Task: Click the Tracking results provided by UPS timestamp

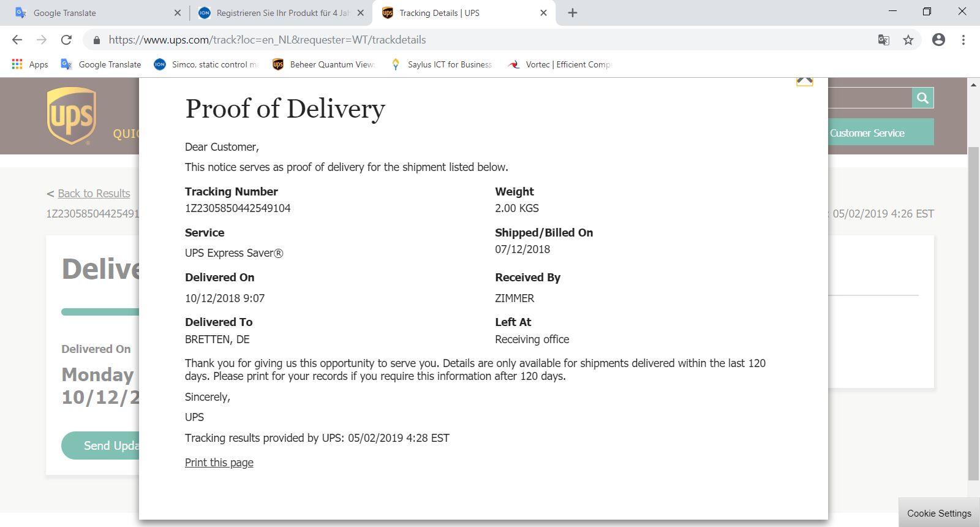Action: point(317,438)
